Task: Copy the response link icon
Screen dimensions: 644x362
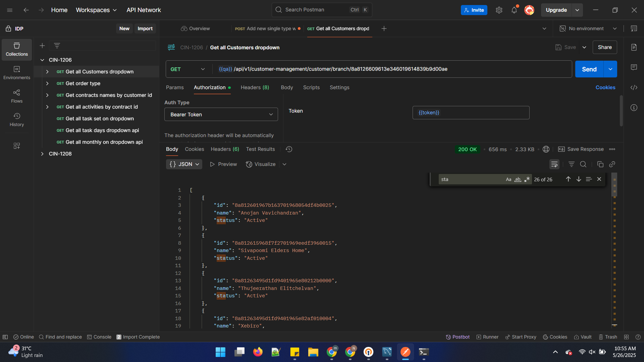Action: (612, 164)
